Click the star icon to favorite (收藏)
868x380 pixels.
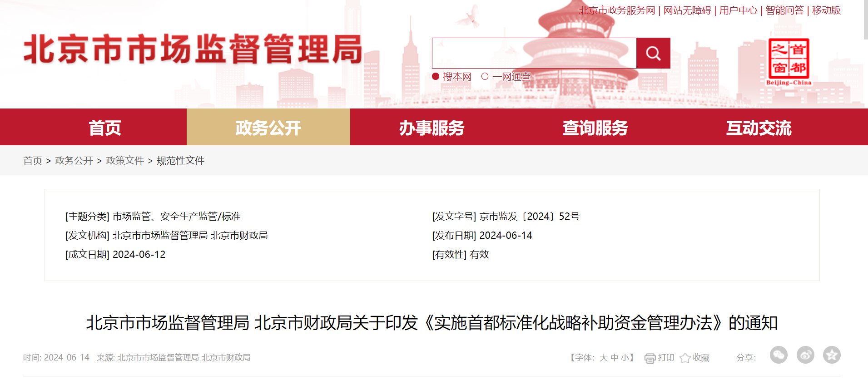click(685, 358)
